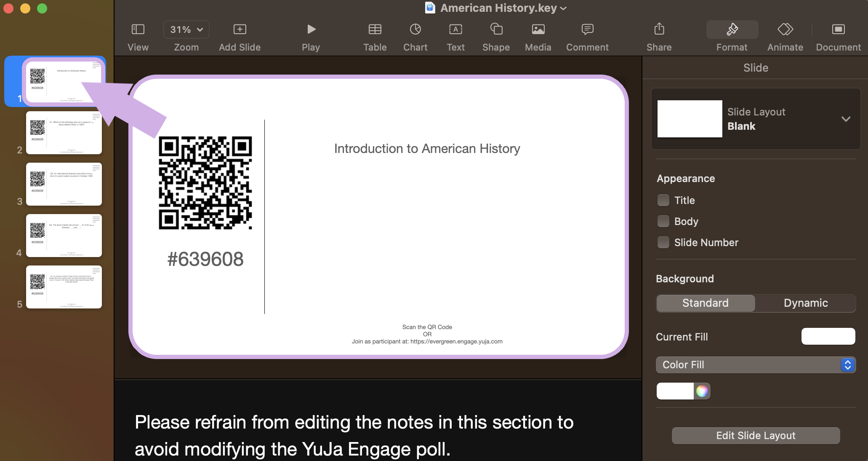The image size is (868, 461).
Task: Open the Animate inspector
Action: 785,29
